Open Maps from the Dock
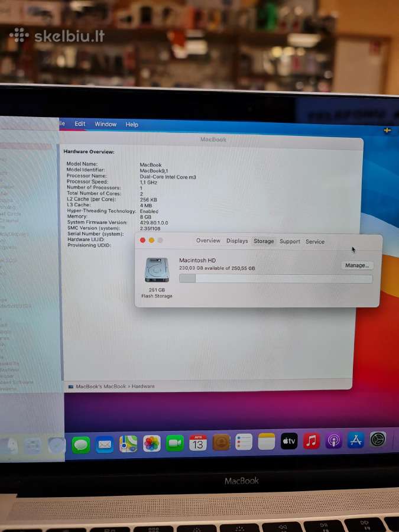The image size is (399, 532). 128,444
